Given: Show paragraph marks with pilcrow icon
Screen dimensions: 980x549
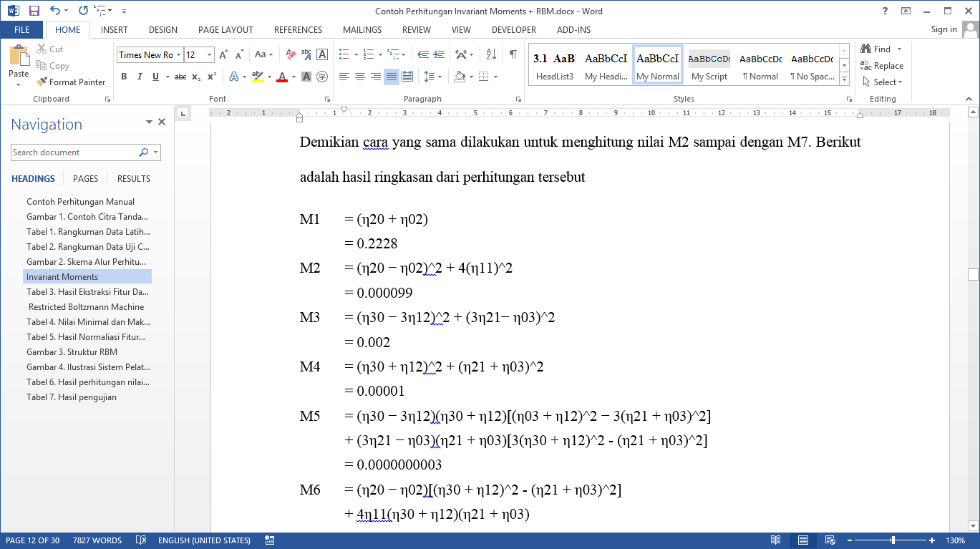Looking at the screenshot, I should pos(513,54).
